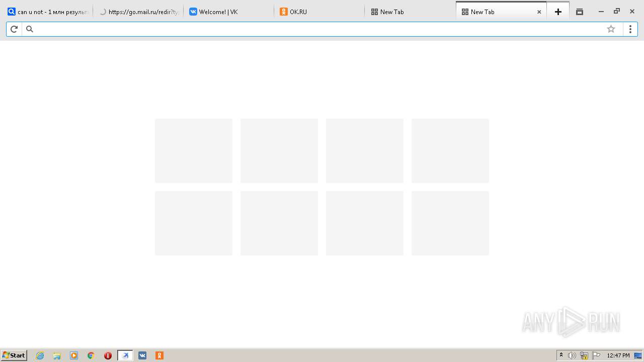Open the third speed dial tile in top row
This screenshot has width=644, height=362.
[365, 151]
